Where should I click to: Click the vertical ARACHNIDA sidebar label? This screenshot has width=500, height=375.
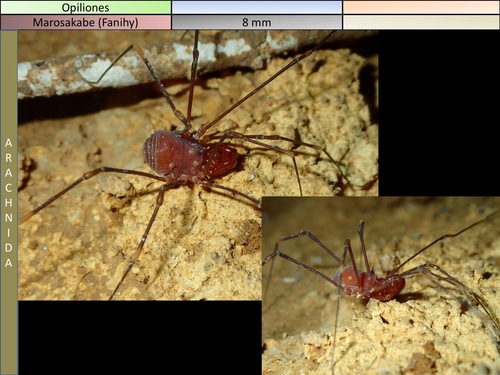(9, 203)
